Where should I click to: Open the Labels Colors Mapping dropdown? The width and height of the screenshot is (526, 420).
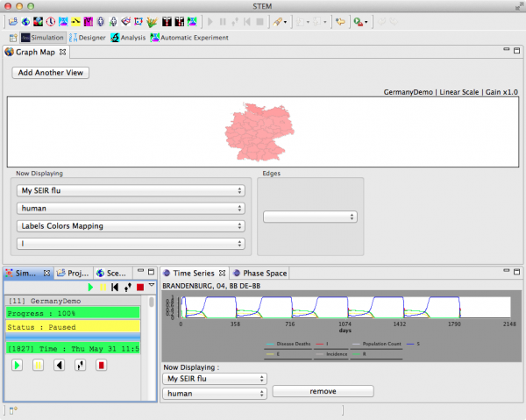130,225
